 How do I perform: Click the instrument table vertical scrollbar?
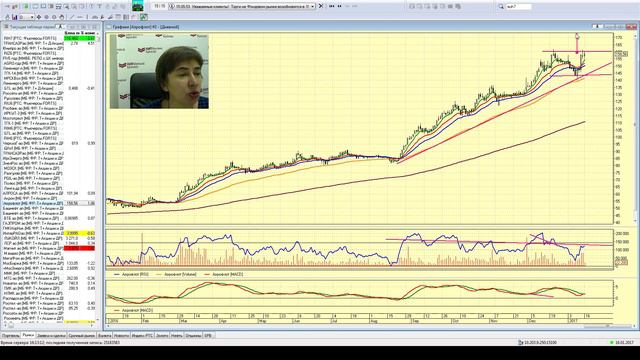(x=98, y=178)
